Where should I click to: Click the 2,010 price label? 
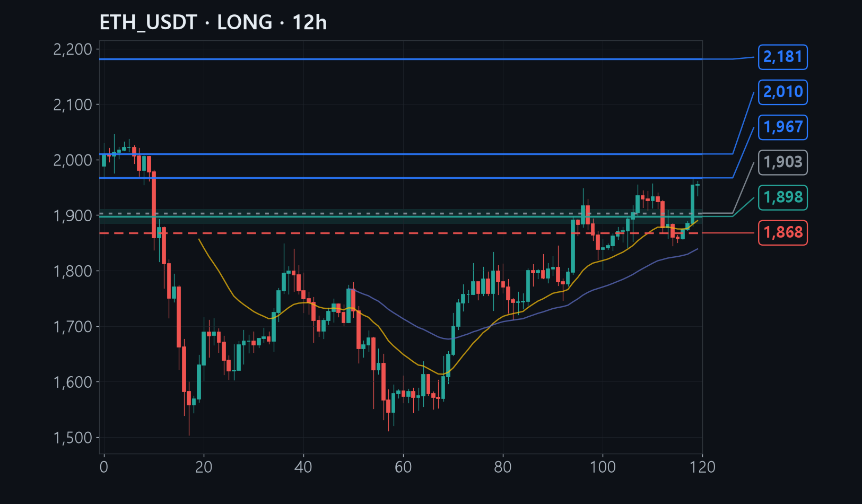(x=782, y=92)
